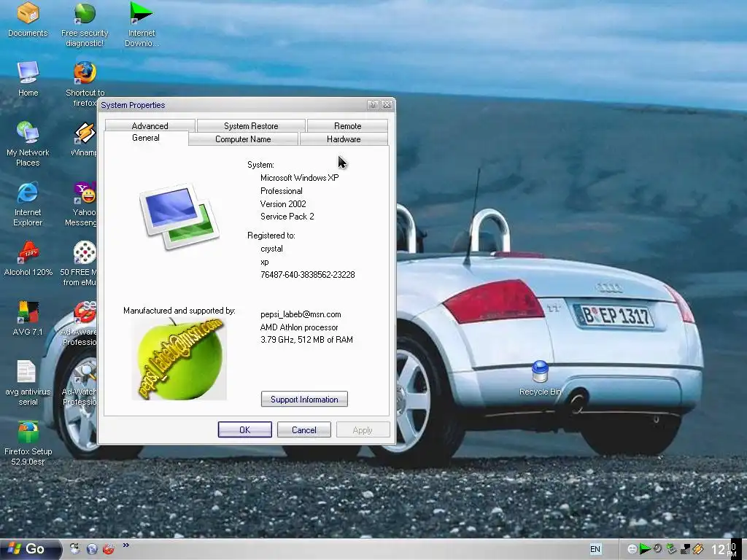Click the Support Information button
Image resolution: width=747 pixels, height=560 pixels.
tap(304, 399)
